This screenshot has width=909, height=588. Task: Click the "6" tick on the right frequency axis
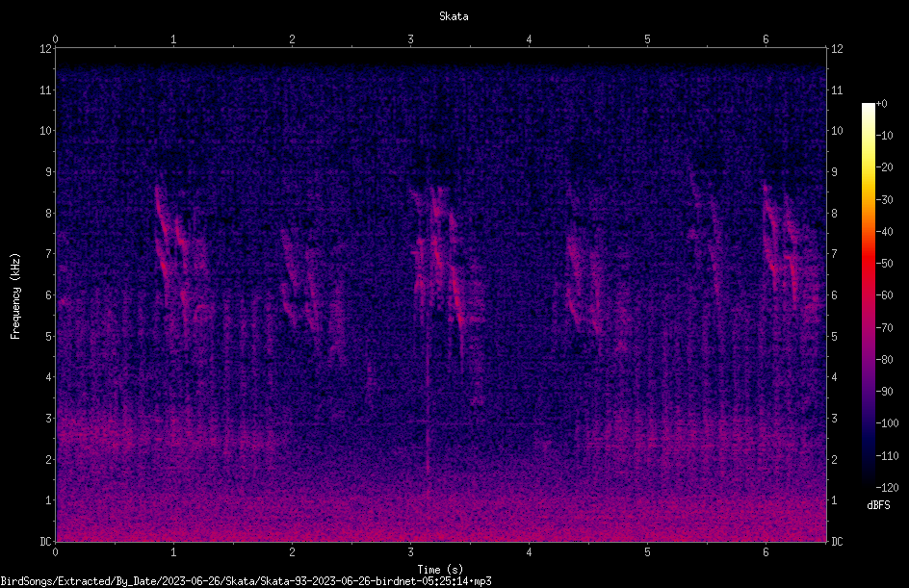tap(834, 294)
